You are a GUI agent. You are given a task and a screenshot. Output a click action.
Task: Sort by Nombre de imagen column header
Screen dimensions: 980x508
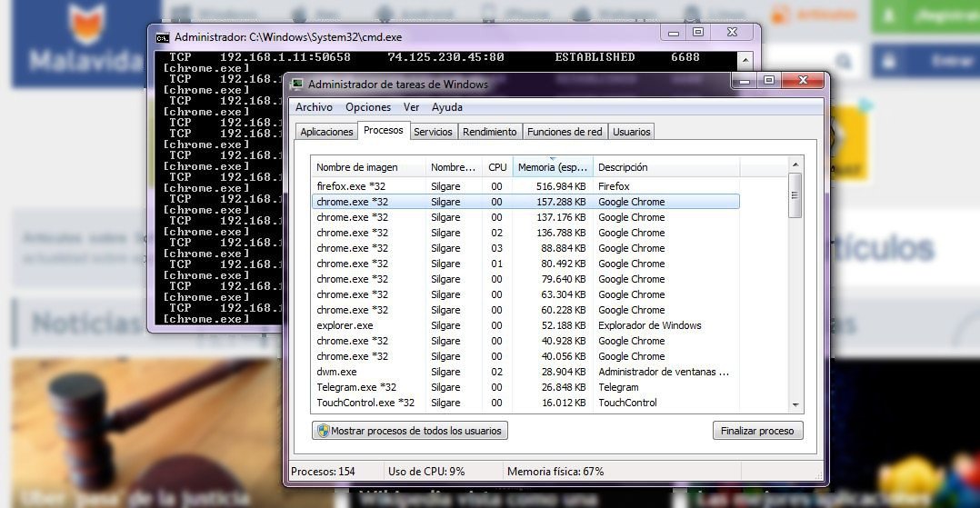click(368, 167)
